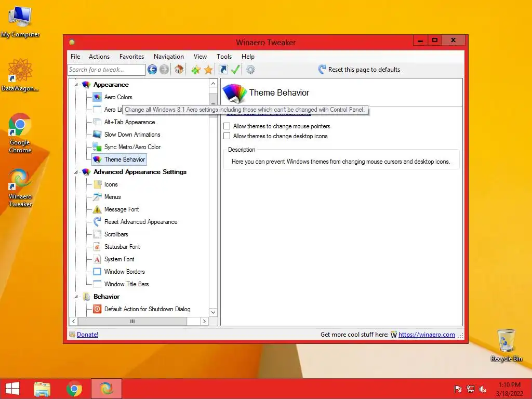The height and width of the screenshot is (399, 532).
Task: Open Google Chrome desktop shortcut
Action: pyautogui.click(x=20, y=133)
